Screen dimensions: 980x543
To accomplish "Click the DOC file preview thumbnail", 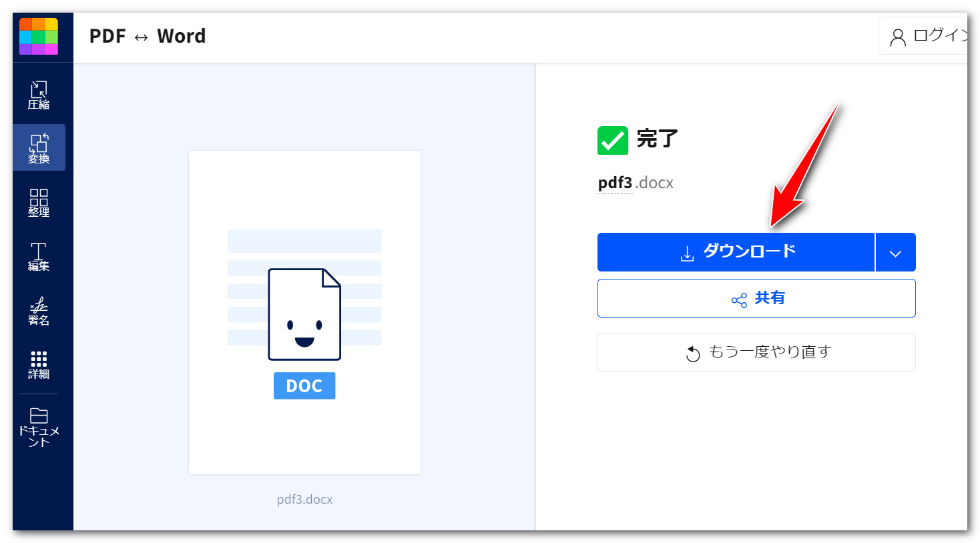I will click(304, 312).
